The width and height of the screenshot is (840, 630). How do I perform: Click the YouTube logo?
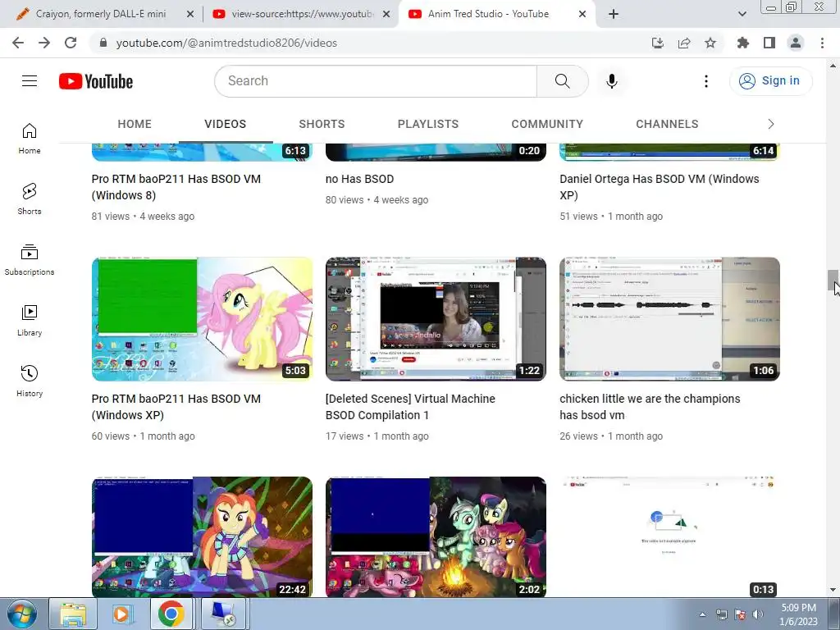[96, 81]
